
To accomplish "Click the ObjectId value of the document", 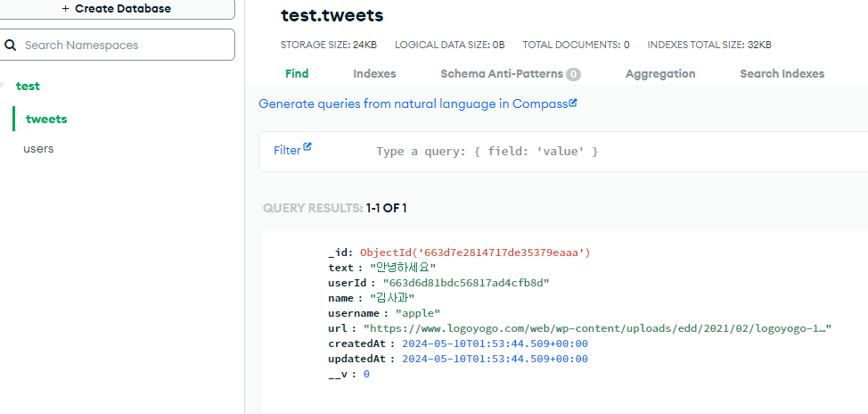I will point(475,253).
